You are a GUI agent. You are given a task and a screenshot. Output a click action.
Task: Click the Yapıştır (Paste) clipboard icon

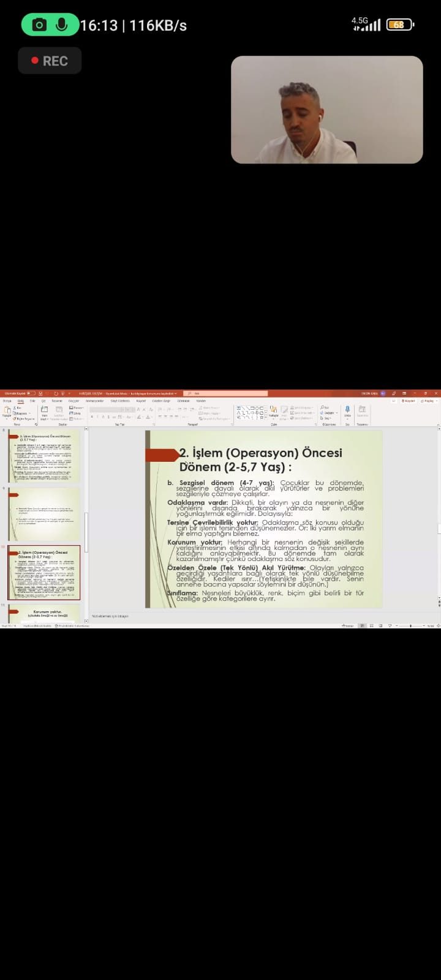click(6, 410)
